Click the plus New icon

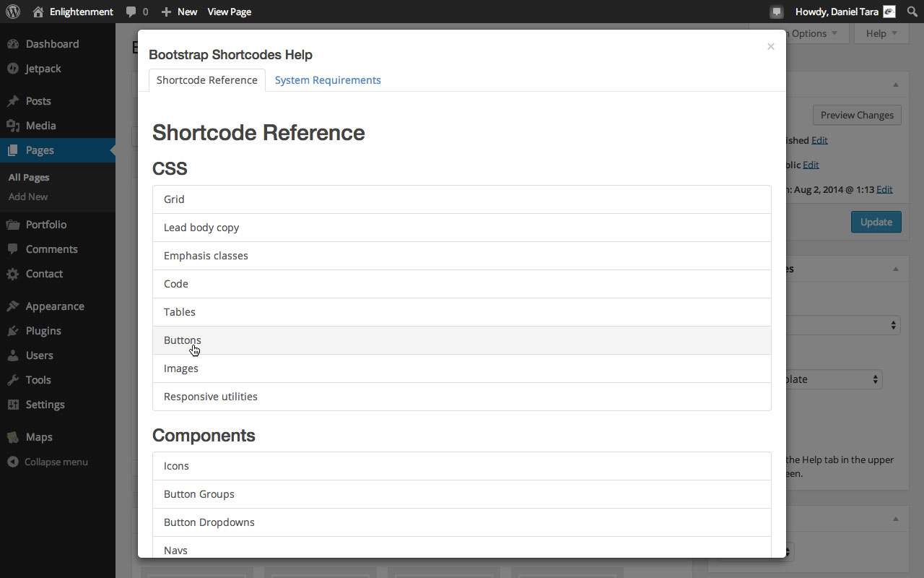click(166, 12)
